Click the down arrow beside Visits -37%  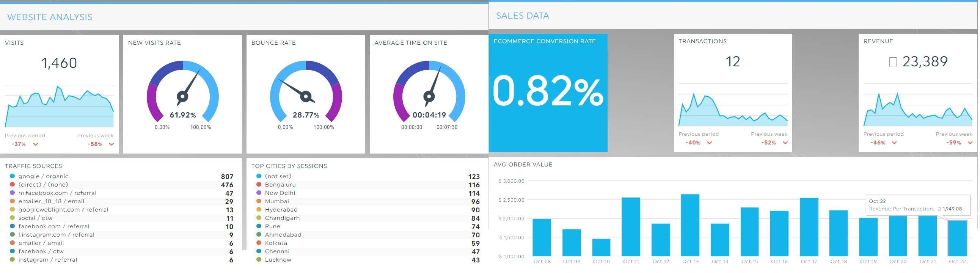click(36, 144)
